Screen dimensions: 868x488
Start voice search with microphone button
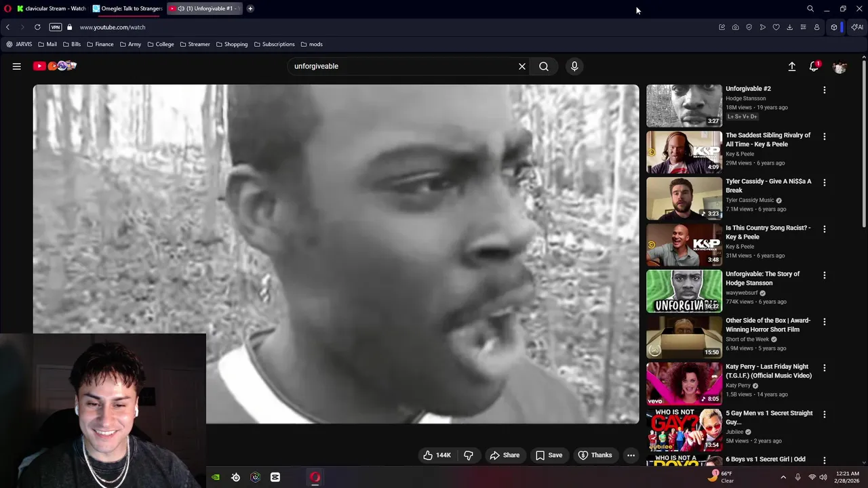pos(574,66)
